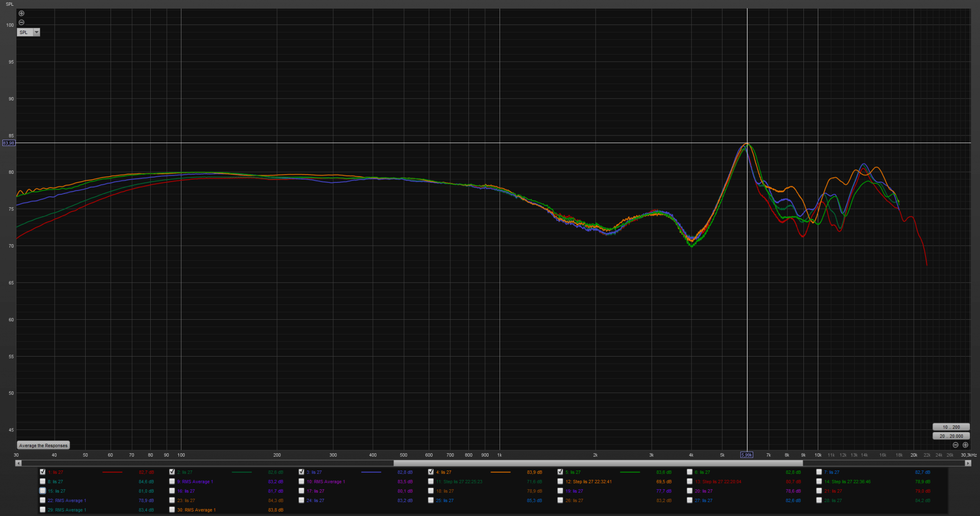Click the 82,7 dB value of trace 1

pos(146,472)
